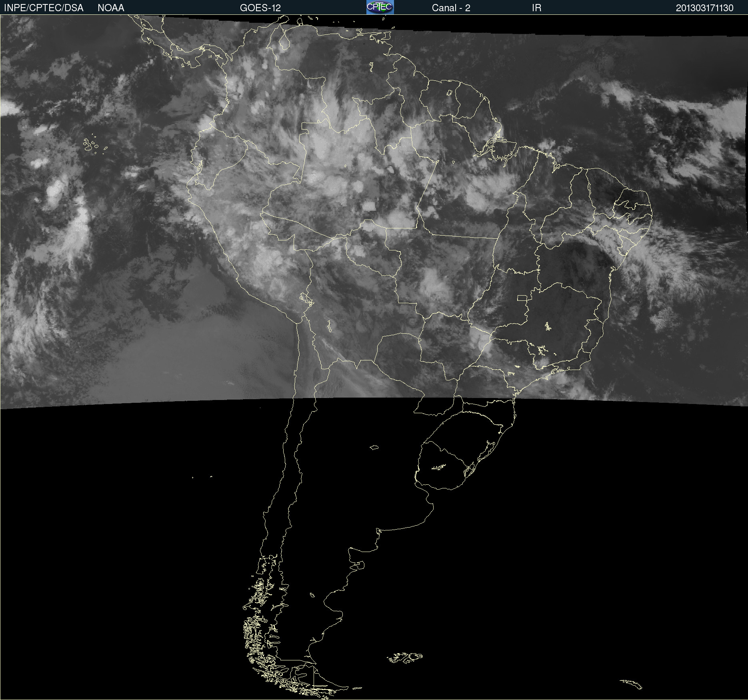Click the IR label in the header
Viewport: 748px width, 700px height.
pyautogui.click(x=536, y=8)
